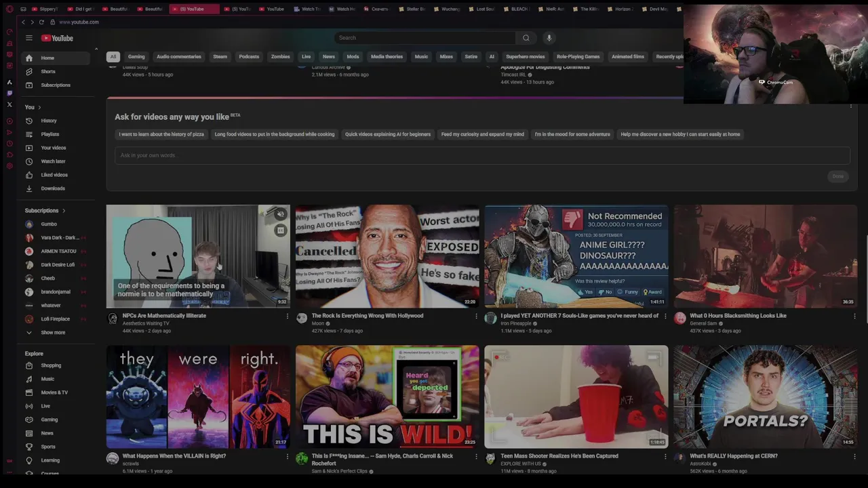Open Your videos
Screen dimensions: 868x488
pyautogui.click(x=55, y=148)
